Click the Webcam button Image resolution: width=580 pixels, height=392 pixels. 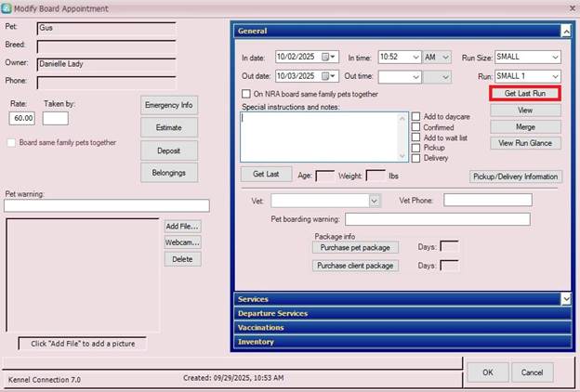pyautogui.click(x=183, y=242)
